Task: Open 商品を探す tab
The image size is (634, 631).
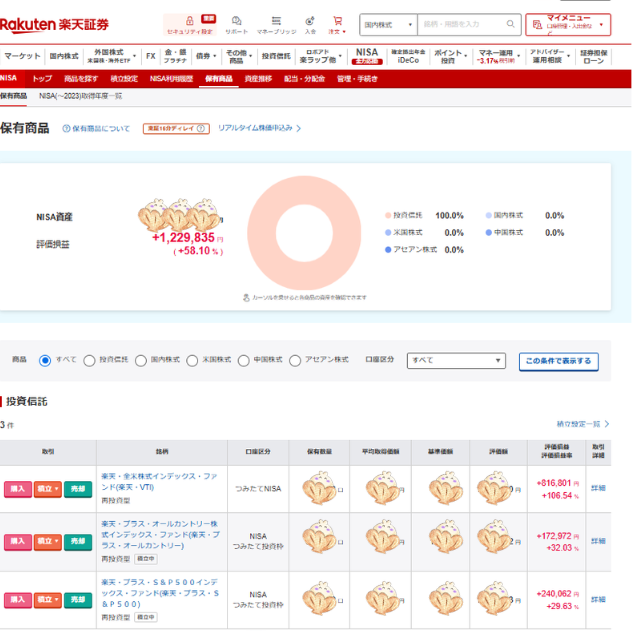Action: coord(81,79)
